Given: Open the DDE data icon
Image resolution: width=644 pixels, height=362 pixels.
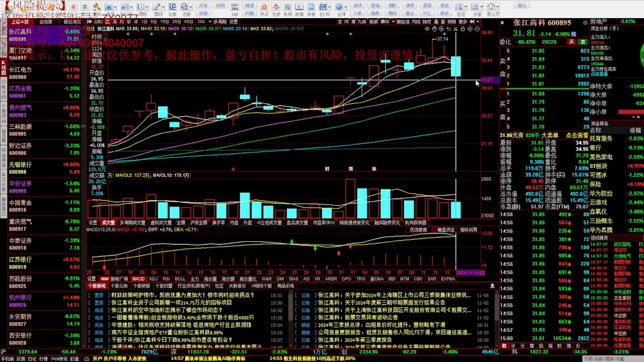Looking at the screenshot, I should 235,7.
